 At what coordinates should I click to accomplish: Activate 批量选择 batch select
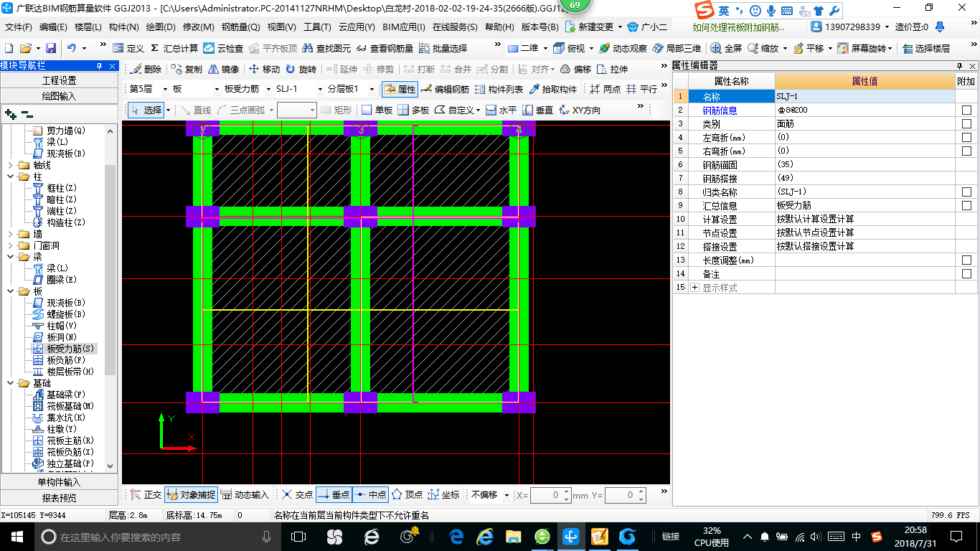[443, 48]
